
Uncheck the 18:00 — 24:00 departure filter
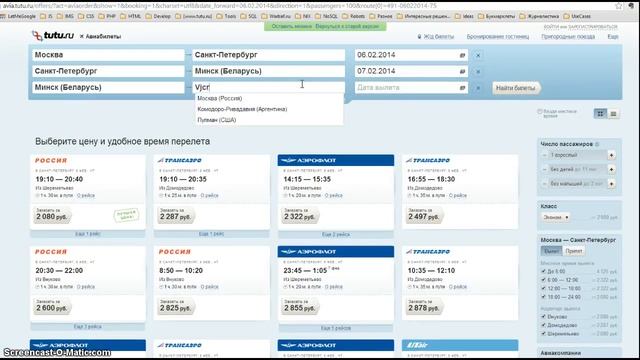pos(543,297)
